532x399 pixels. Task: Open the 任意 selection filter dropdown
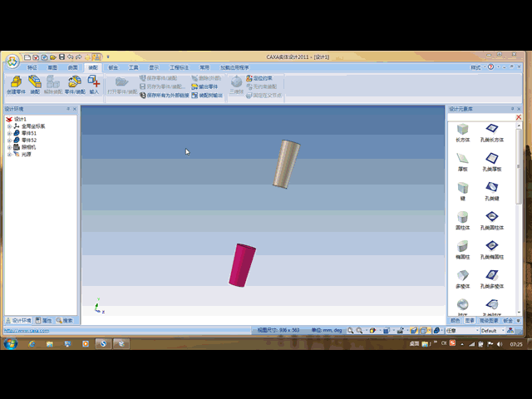coord(462,331)
